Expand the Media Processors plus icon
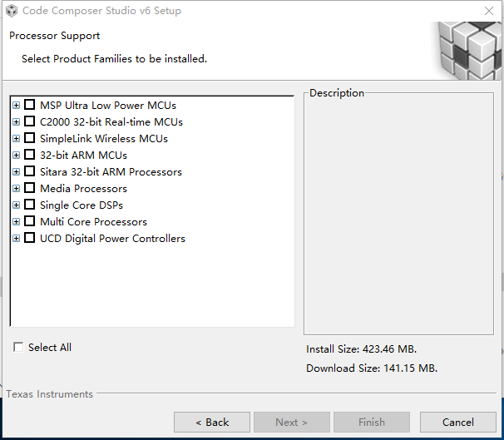Image resolution: width=504 pixels, height=440 pixels. point(16,188)
